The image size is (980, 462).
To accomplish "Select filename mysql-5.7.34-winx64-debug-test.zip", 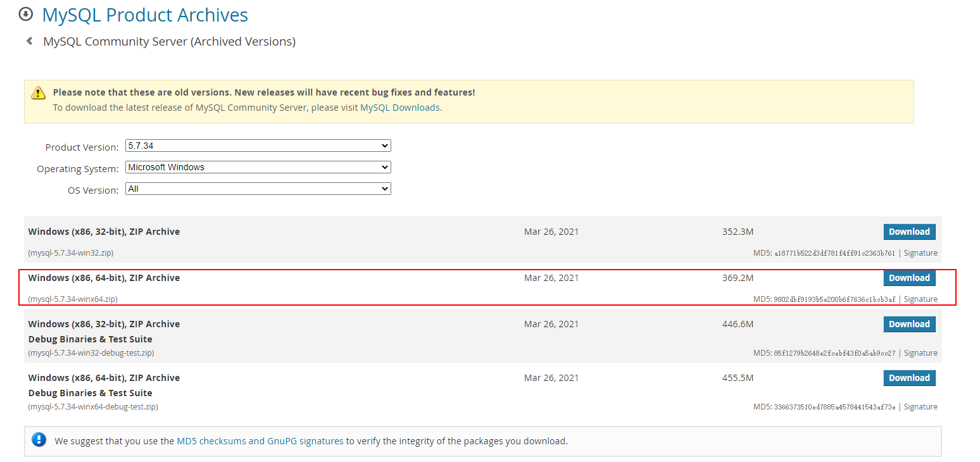I will (x=93, y=406).
